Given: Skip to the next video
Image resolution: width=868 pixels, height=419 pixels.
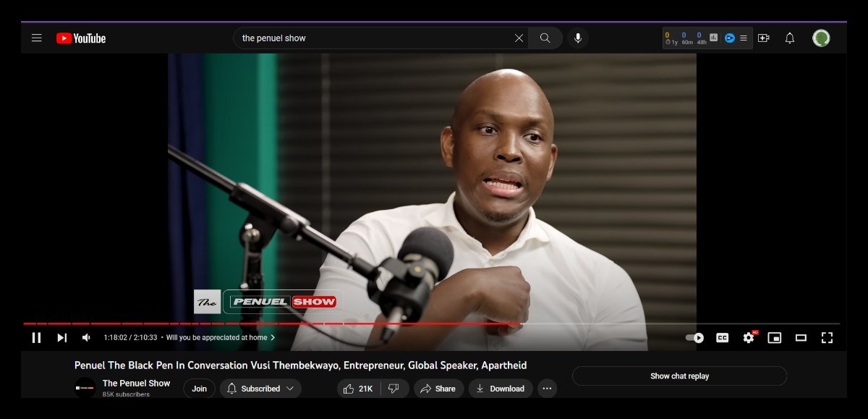Looking at the screenshot, I should point(61,337).
